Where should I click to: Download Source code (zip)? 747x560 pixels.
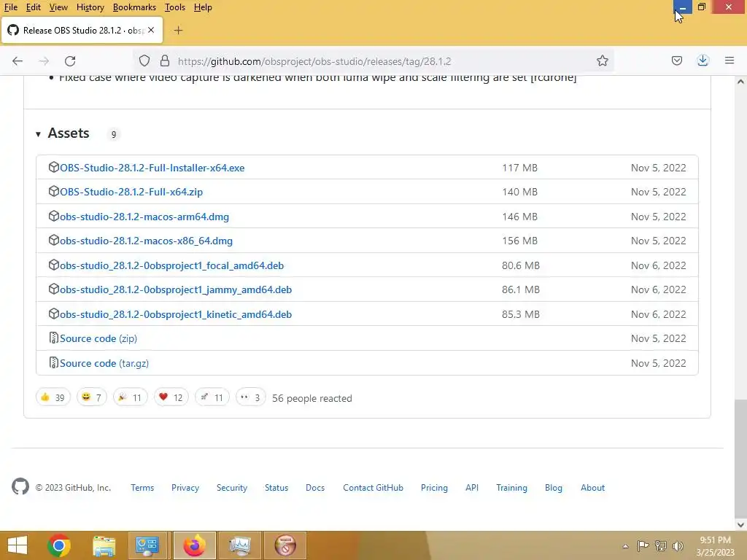click(x=98, y=338)
